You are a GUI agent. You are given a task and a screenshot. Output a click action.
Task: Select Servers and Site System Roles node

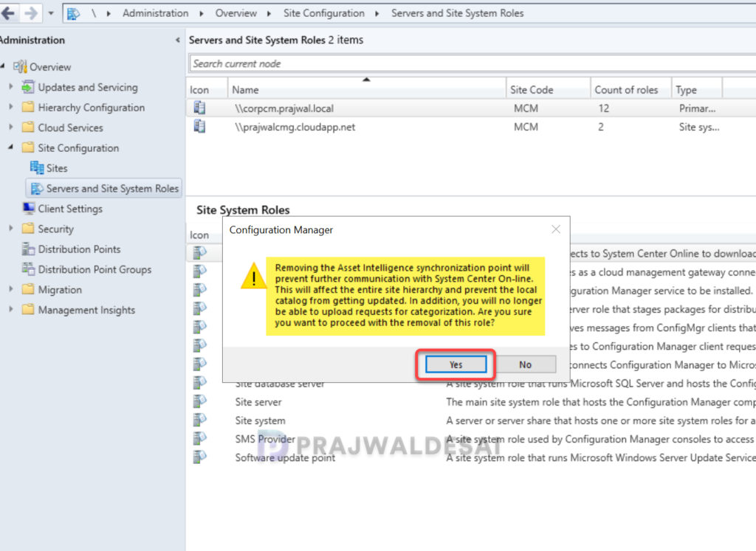click(x=103, y=188)
